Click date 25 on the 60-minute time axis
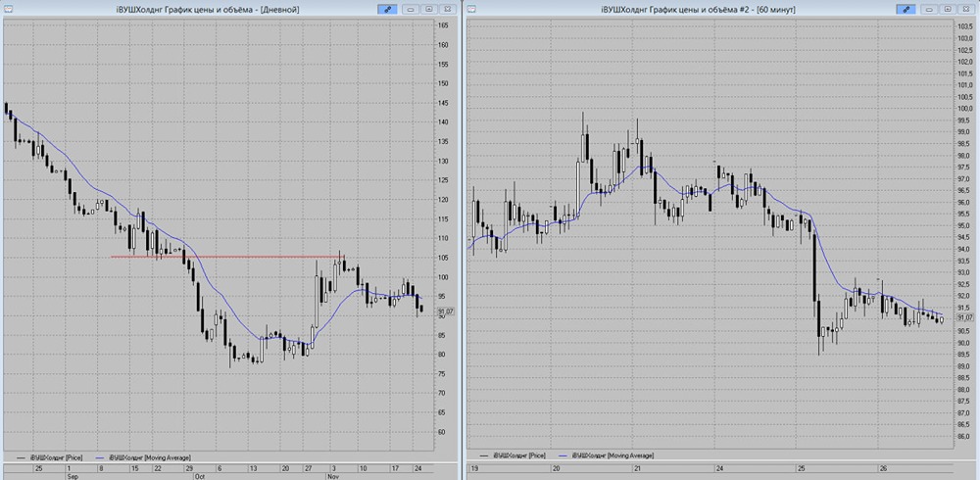Screen dimensions: 980x480 (802, 468)
